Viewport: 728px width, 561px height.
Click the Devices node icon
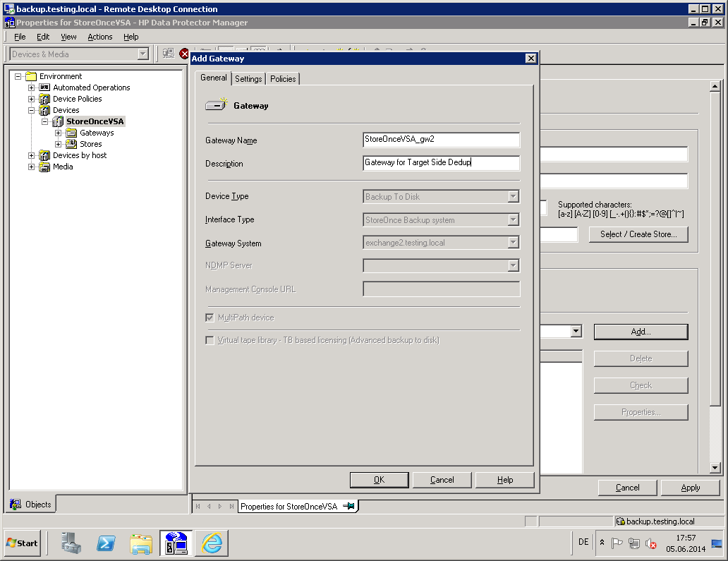pos(44,110)
